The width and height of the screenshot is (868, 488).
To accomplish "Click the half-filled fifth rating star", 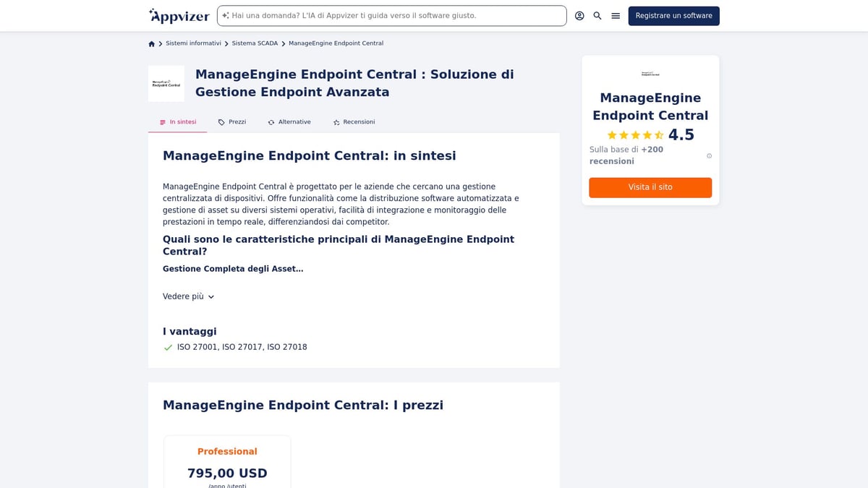I will pyautogui.click(x=660, y=135).
